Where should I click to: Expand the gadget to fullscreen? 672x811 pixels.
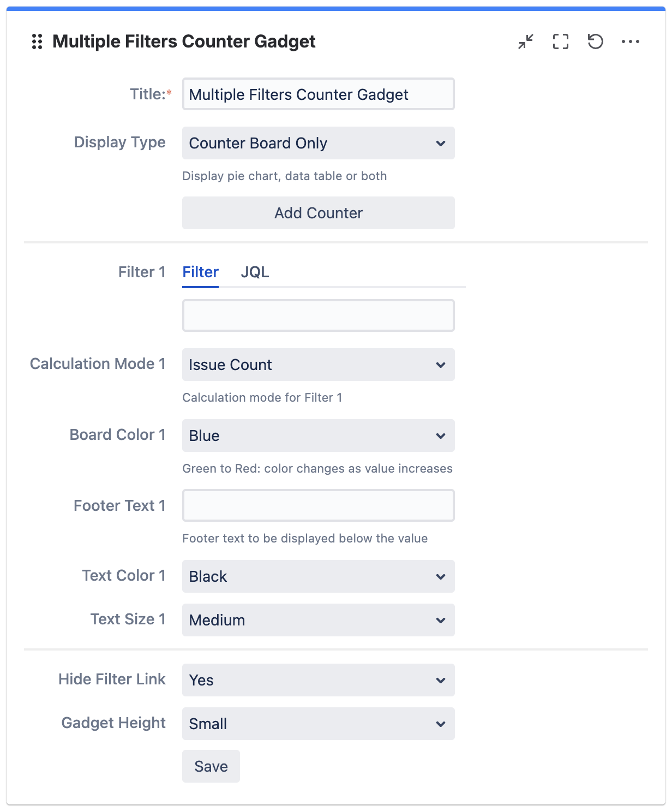click(x=560, y=41)
